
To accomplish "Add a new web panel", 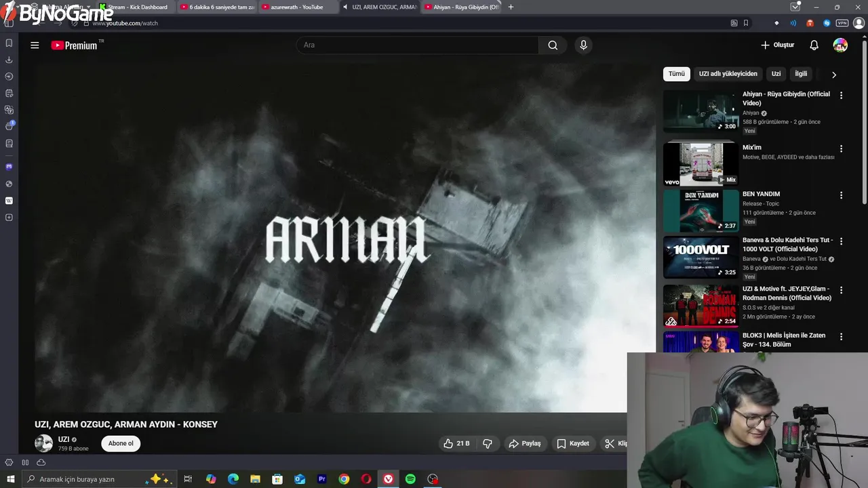I will pyautogui.click(x=9, y=218).
